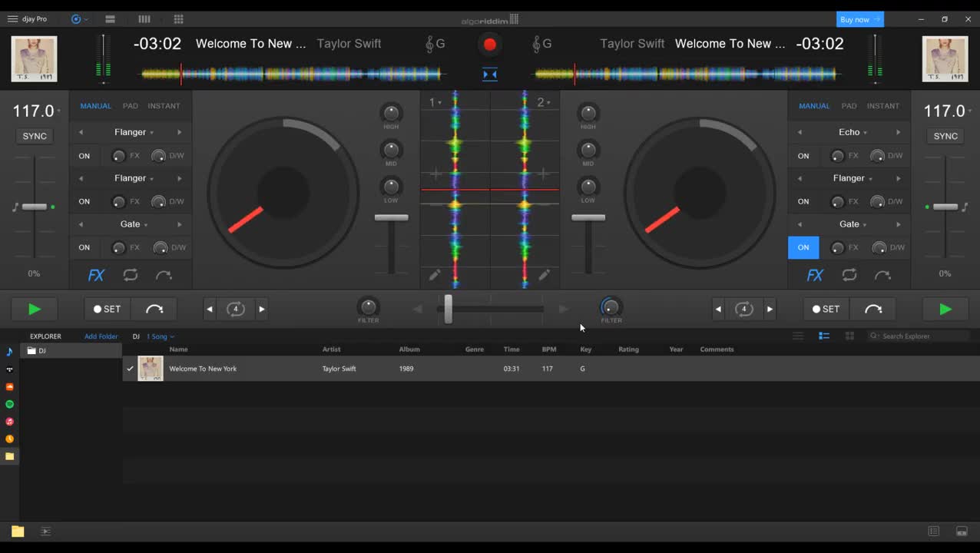
Task: Select right deck INSTANT FX tab
Action: tap(883, 106)
